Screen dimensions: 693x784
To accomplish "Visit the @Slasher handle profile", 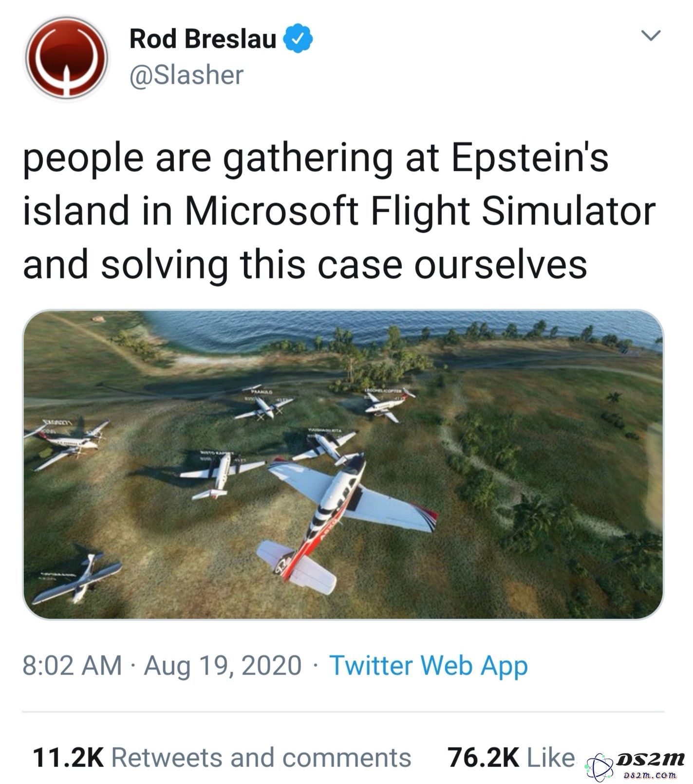I will (x=186, y=75).
